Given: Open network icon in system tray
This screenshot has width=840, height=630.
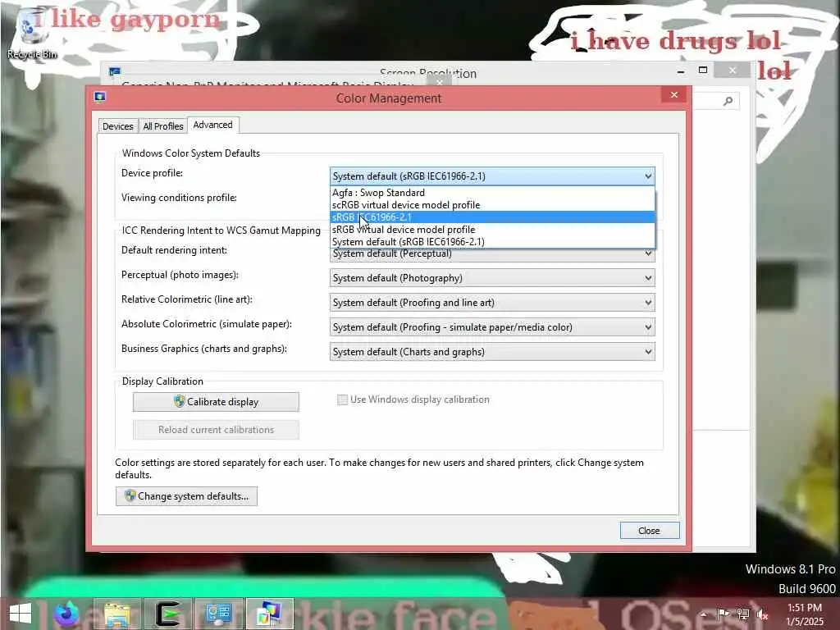Looking at the screenshot, I should click(x=743, y=614).
